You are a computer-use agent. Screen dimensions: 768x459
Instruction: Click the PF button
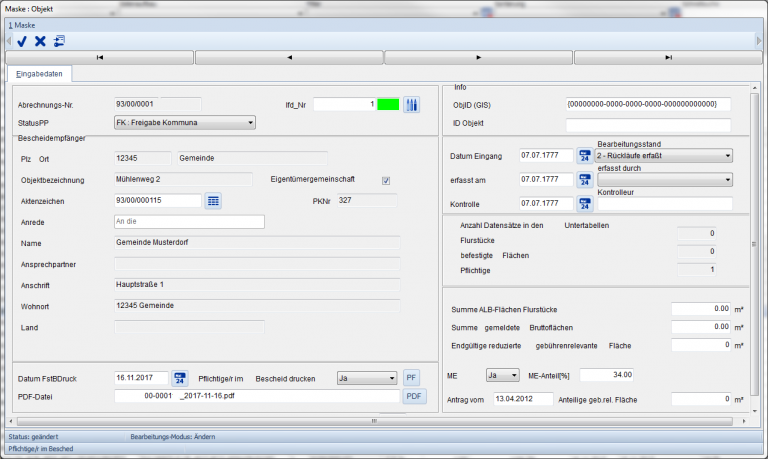pos(411,378)
